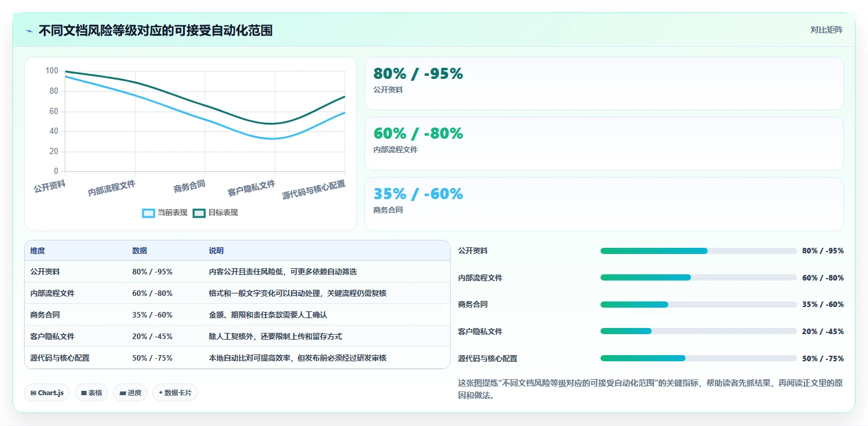This screenshot has width=868, height=426.
Task: Click the 进度 tag chip
Action: 130,393
